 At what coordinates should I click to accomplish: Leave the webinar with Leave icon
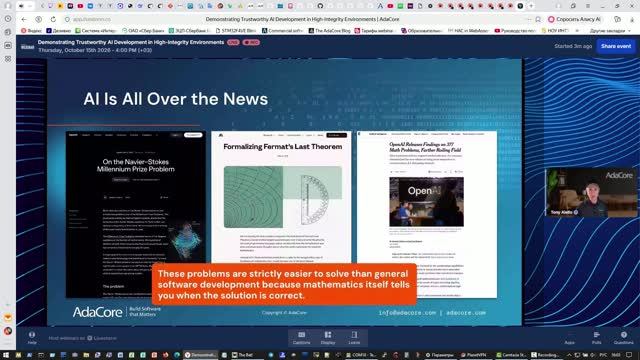(354, 338)
